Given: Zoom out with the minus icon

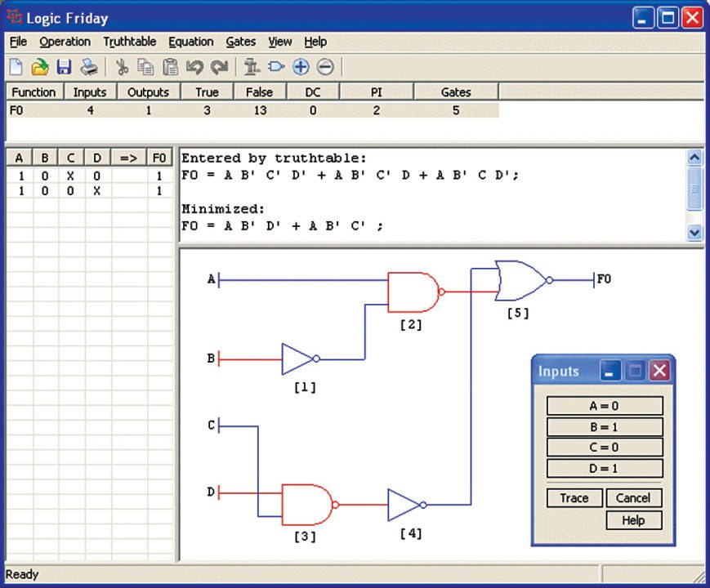Looking at the screenshot, I should [x=324, y=67].
